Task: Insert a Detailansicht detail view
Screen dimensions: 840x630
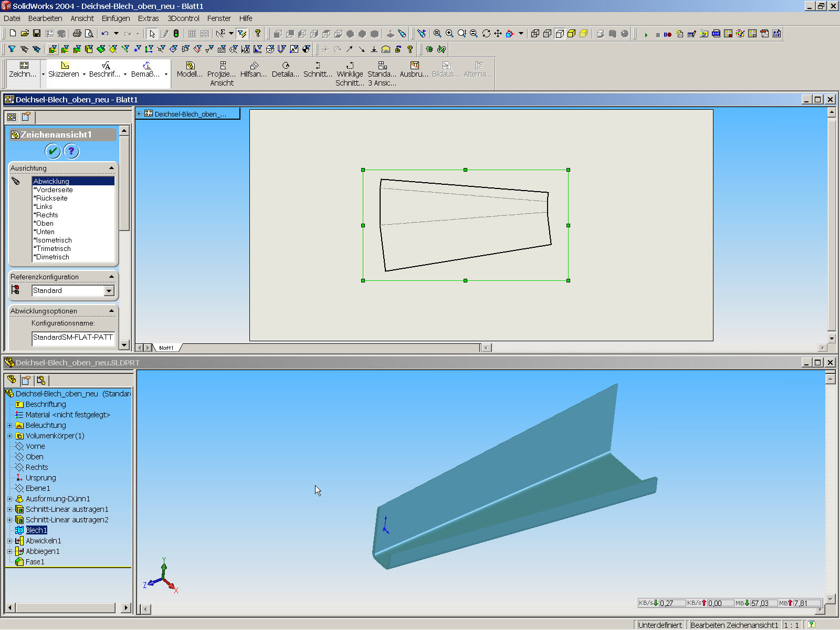Action: (285, 69)
